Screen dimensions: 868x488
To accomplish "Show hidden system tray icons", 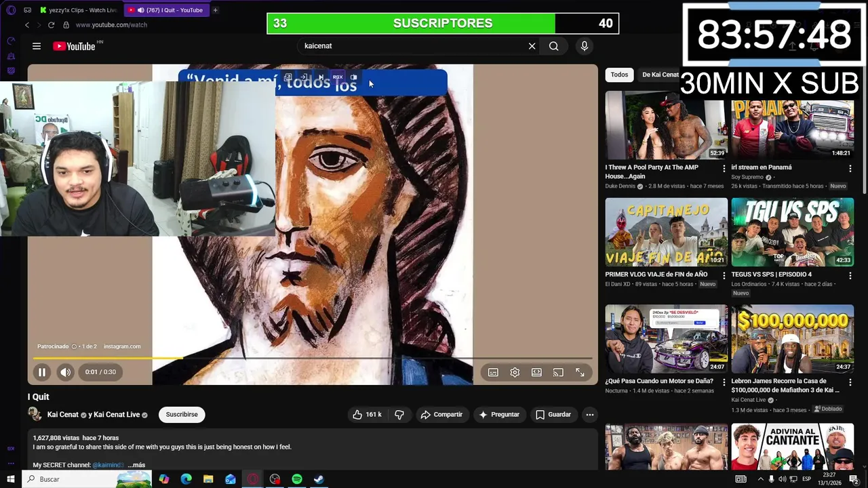I will click(x=760, y=479).
